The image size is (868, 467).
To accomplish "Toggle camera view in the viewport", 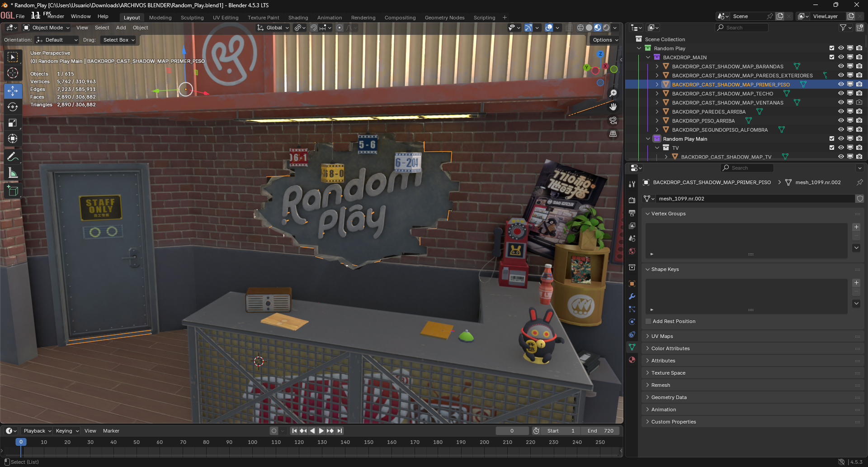I will 613,120.
